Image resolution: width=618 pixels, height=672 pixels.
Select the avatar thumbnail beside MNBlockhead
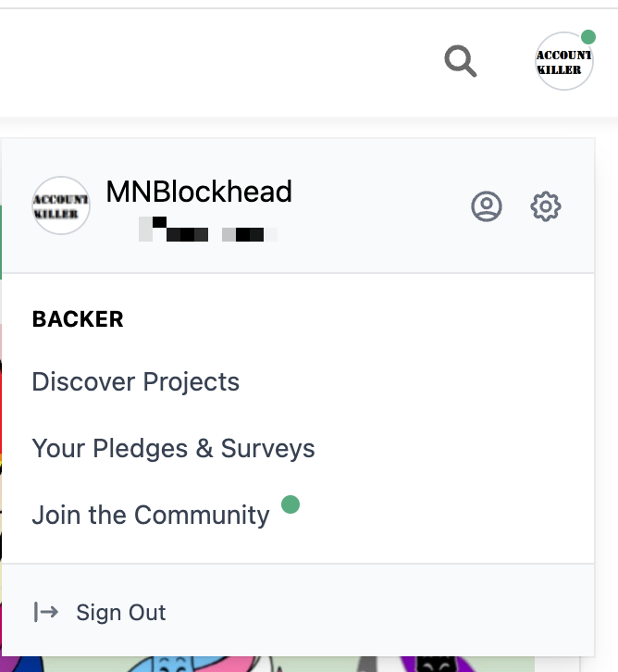point(61,205)
